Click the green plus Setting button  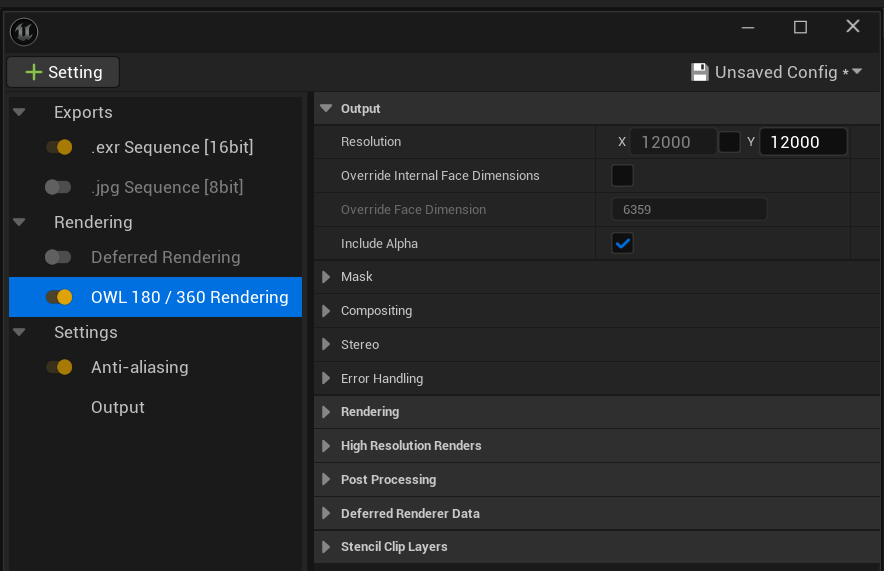click(x=63, y=72)
